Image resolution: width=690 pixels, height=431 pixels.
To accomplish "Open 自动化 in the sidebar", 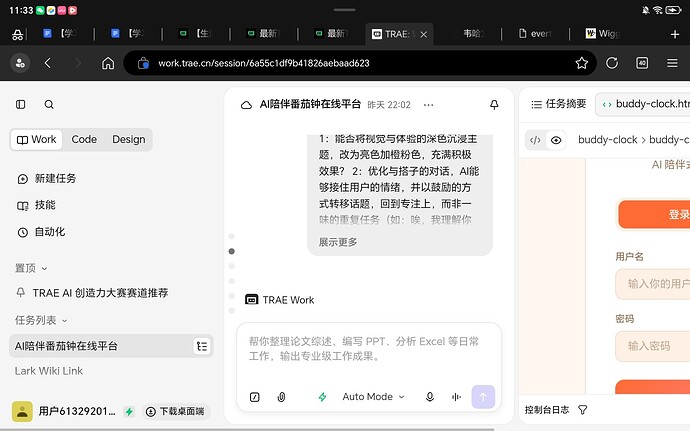I will [x=41, y=232].
